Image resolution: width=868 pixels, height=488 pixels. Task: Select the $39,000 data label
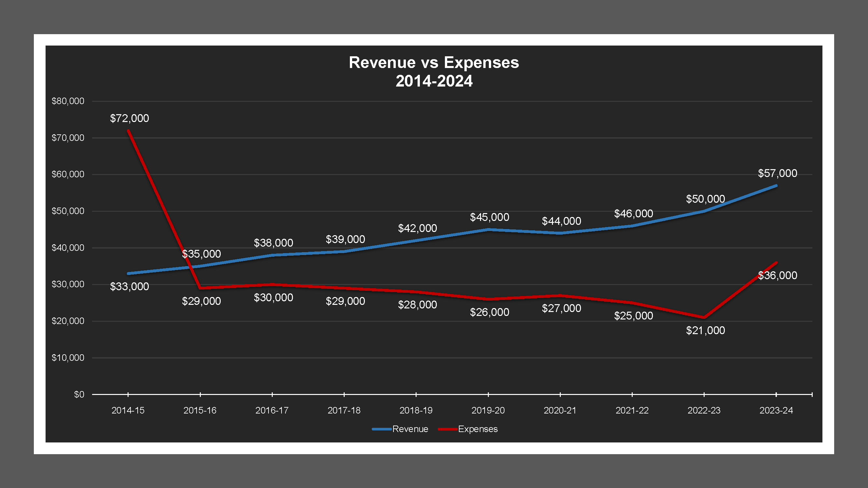(345, 239)
